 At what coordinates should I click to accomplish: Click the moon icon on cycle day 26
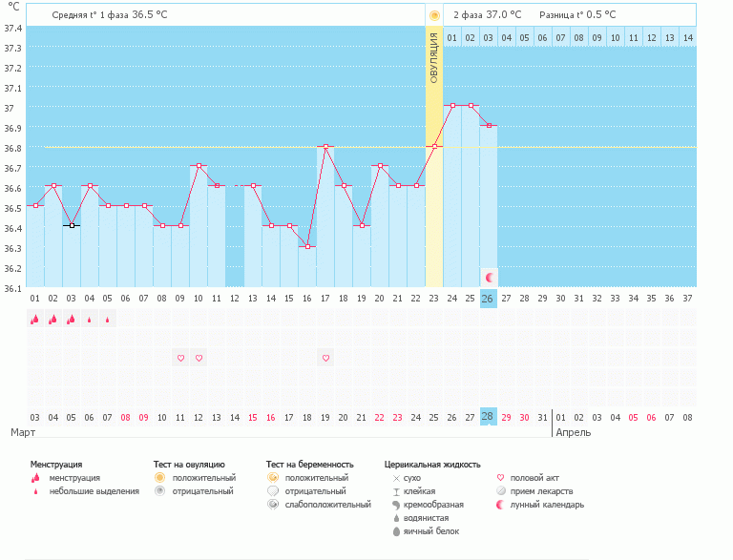tap(489, 277)
